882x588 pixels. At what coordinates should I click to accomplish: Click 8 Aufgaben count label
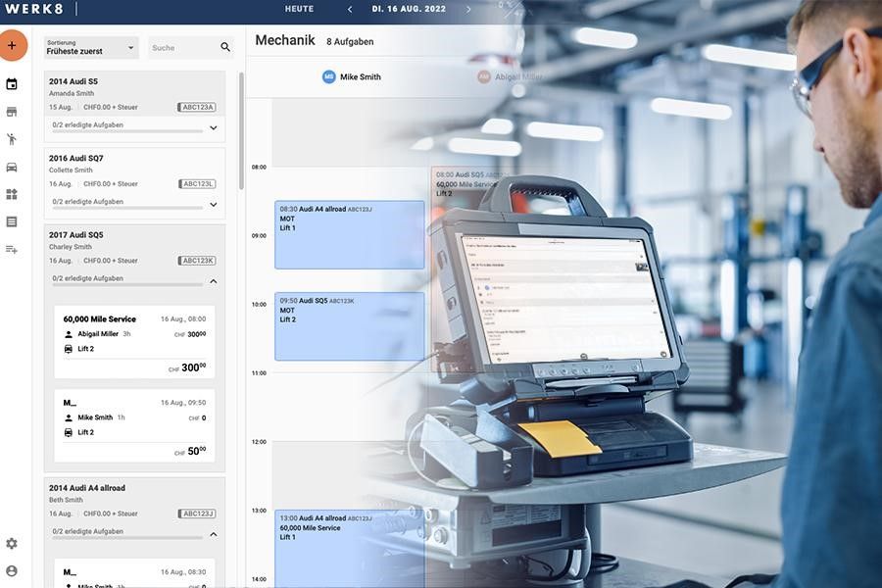click(x=350, y=41)
